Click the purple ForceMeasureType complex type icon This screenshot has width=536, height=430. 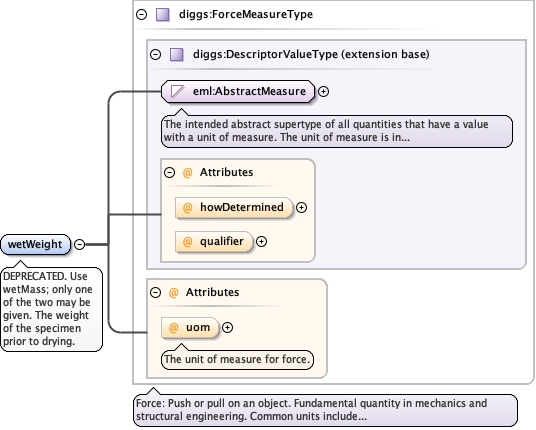point(163,15)
